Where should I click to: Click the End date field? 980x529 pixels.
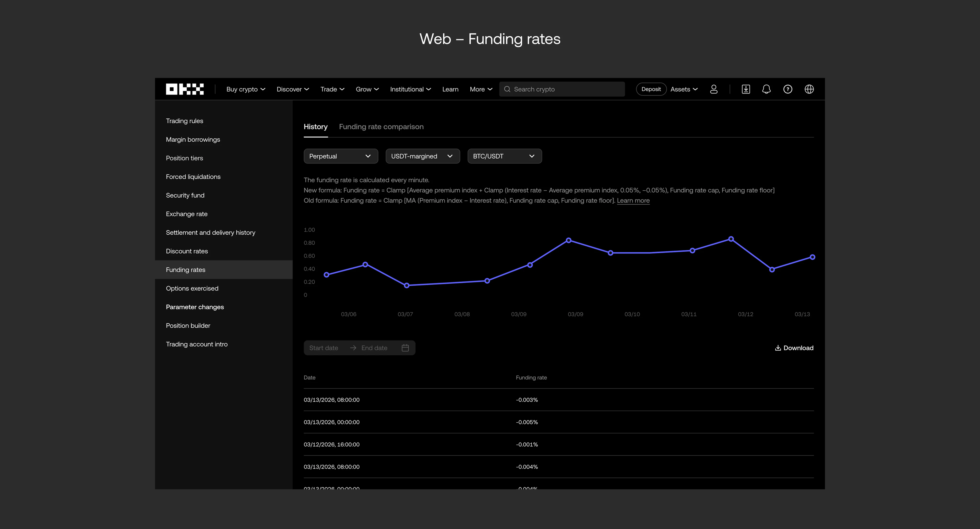click(x=374, y=347)
